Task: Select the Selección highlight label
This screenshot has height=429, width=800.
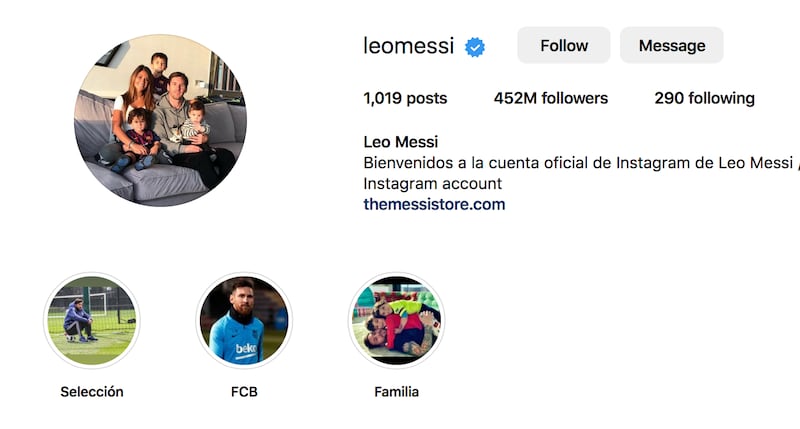Action: tap(92, 392)
